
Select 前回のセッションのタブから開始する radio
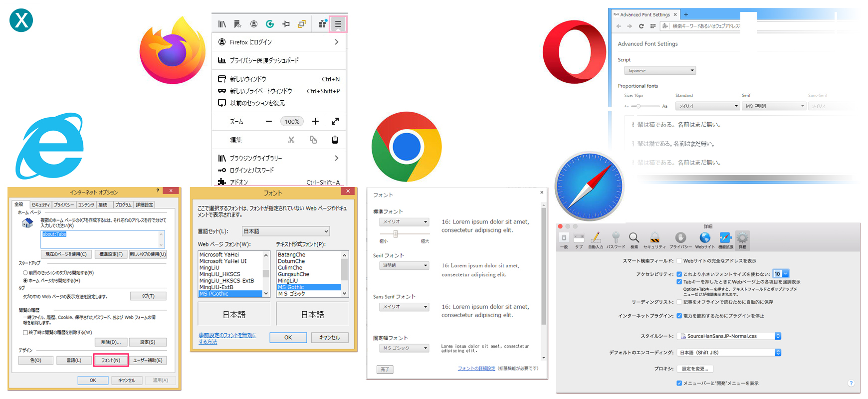point(25,273)
